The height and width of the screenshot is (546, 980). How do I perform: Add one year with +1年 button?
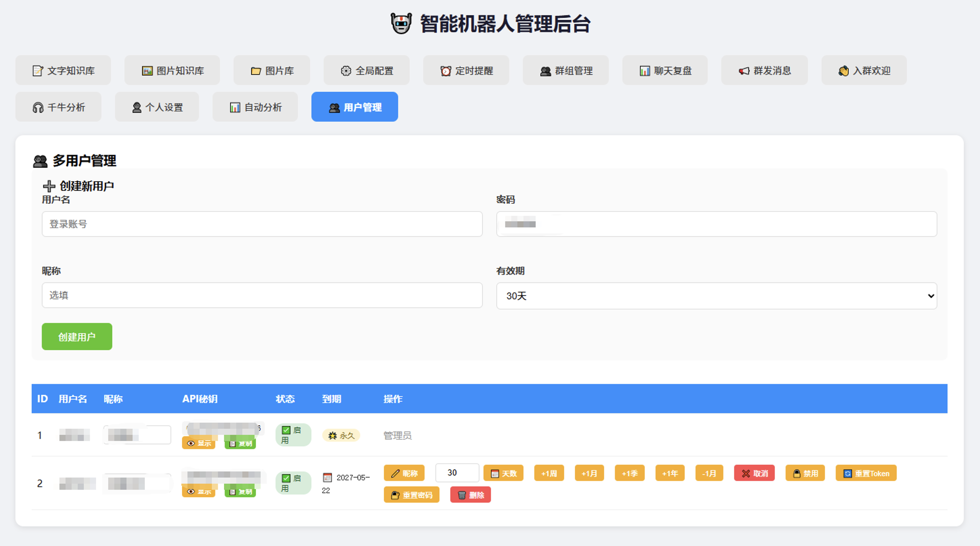[x=670, y=473]
